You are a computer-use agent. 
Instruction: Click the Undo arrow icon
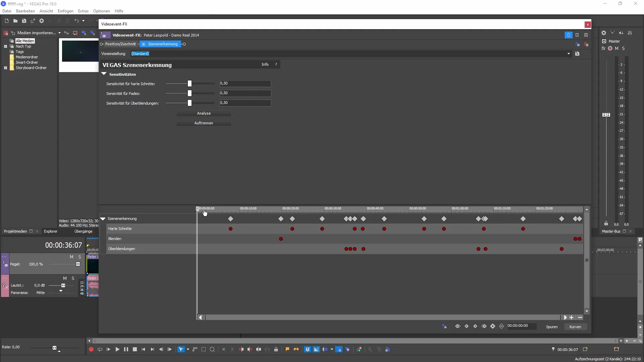pyautogui.click(x=76, y=21)
